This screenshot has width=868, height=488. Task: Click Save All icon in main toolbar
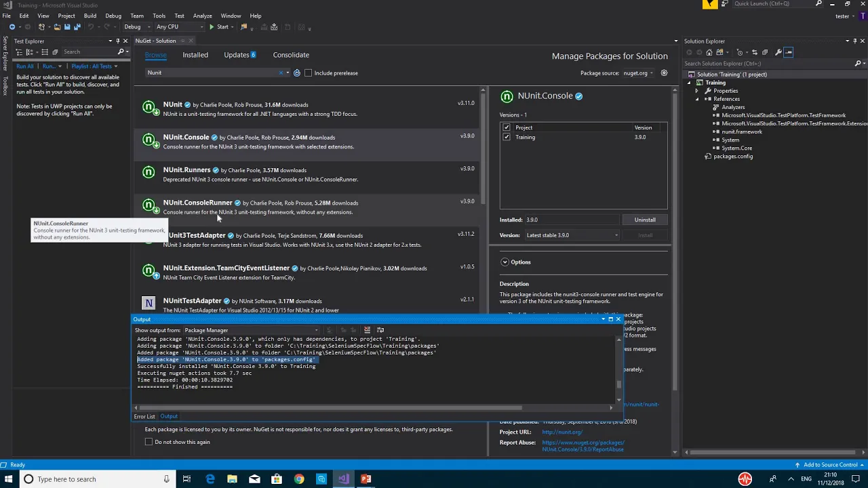[x=77, y=27]
